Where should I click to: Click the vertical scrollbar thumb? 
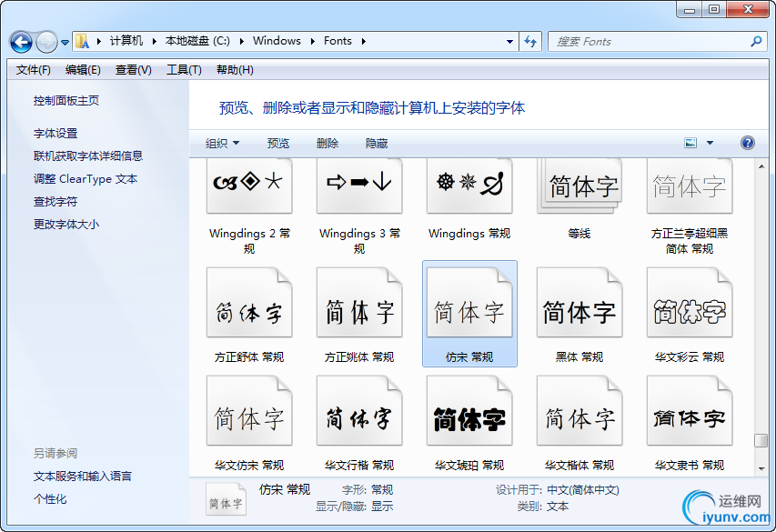tap(761, 440)
